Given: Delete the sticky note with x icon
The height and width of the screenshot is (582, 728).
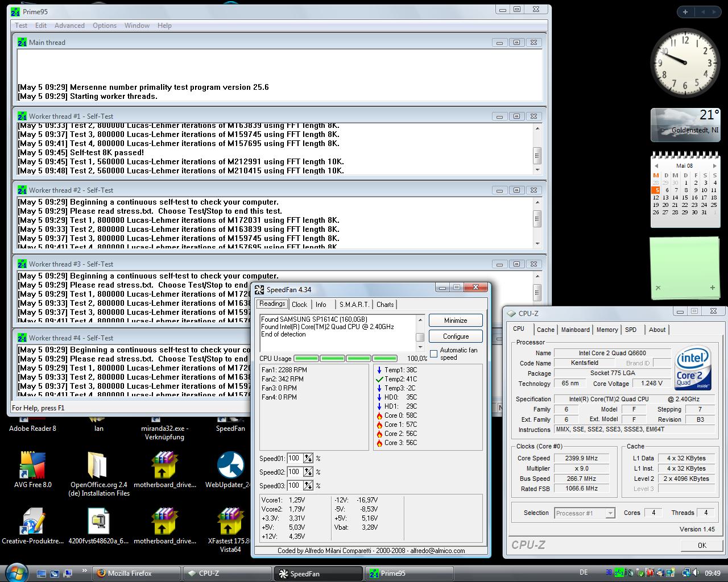Looking at the screenshot, I should pos(658,288).
